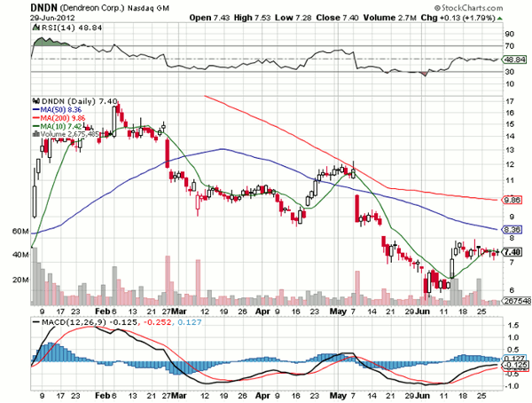Click the candlestick icon before DNDN (Daily)
Viewport: 532px width, 403px height.
(x=36, y=101)
